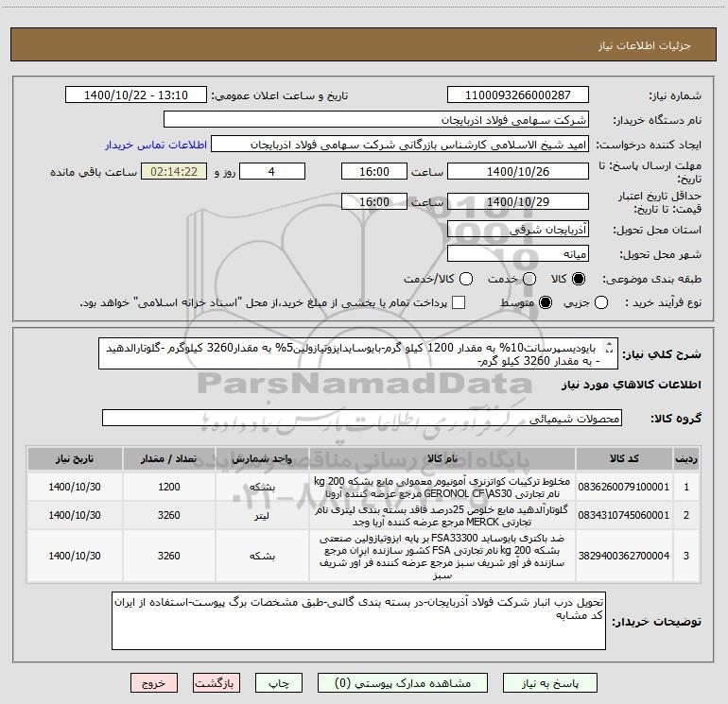Open اطلاعات تماس خریدار link
This screenshot has height=704, width=728.
[x=156, y=145]
